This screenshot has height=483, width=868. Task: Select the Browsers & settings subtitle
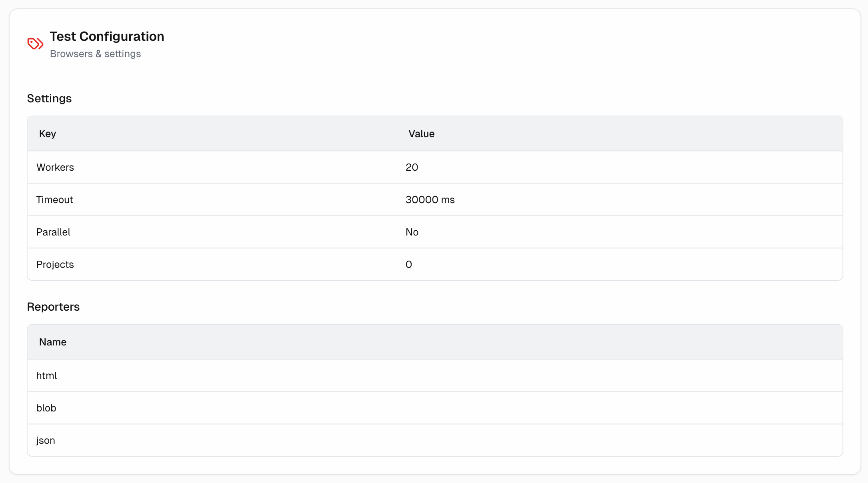[95, 54]
